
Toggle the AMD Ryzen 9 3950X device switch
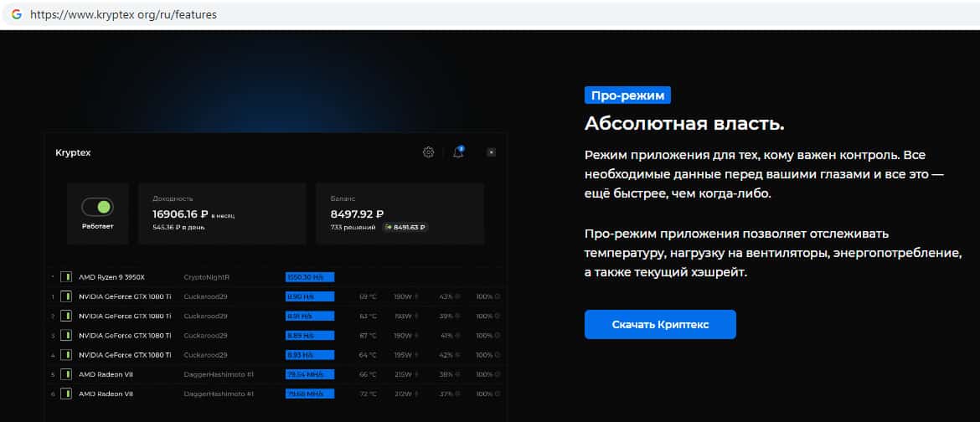[65, 276]
